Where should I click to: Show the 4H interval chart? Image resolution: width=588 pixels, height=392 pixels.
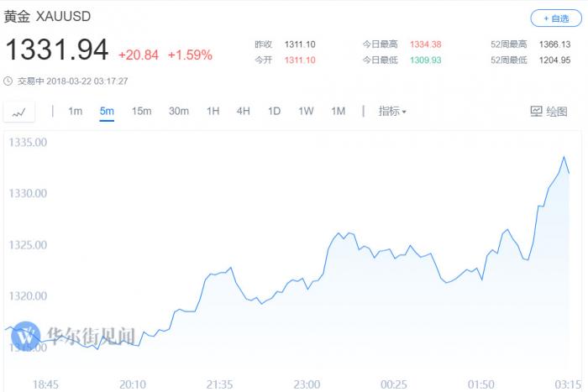pos(244,112)
